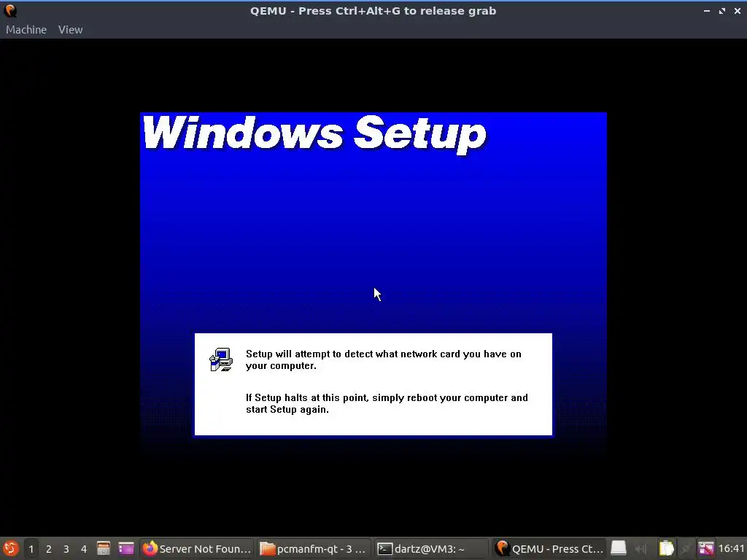Screen dimensions: 747x560
Task: Click the network status tray icon
Action: pos(686,548)
